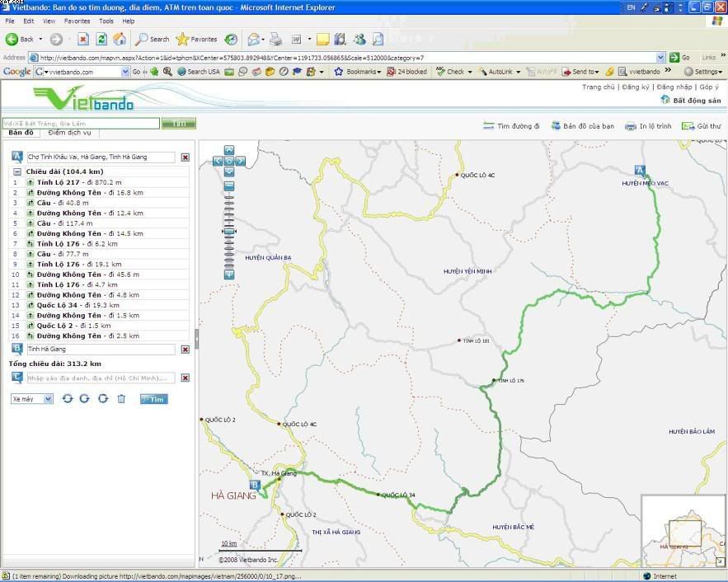Go back using the IE Back button
The height and width of the screenshot is (582, 728).
point(19,40)
